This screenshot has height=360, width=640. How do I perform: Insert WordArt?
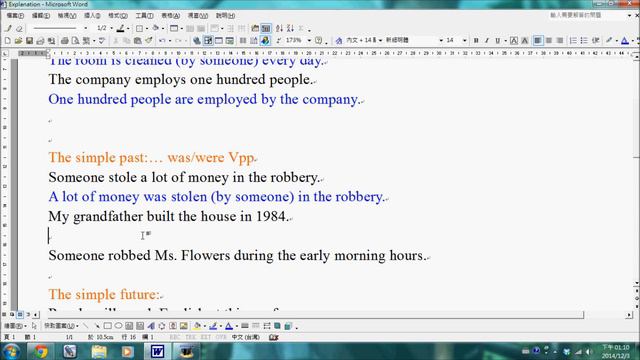coord(151,326)
